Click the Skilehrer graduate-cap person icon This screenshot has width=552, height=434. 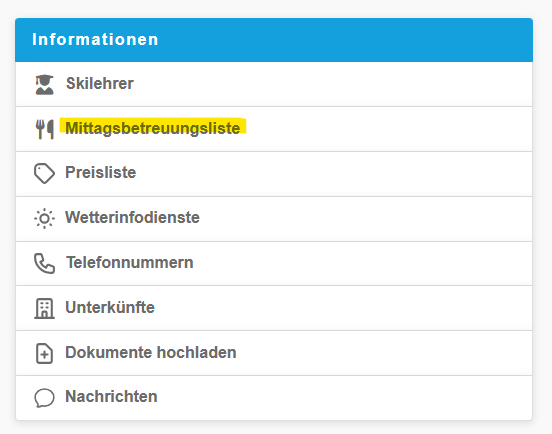tap(44, 84)
